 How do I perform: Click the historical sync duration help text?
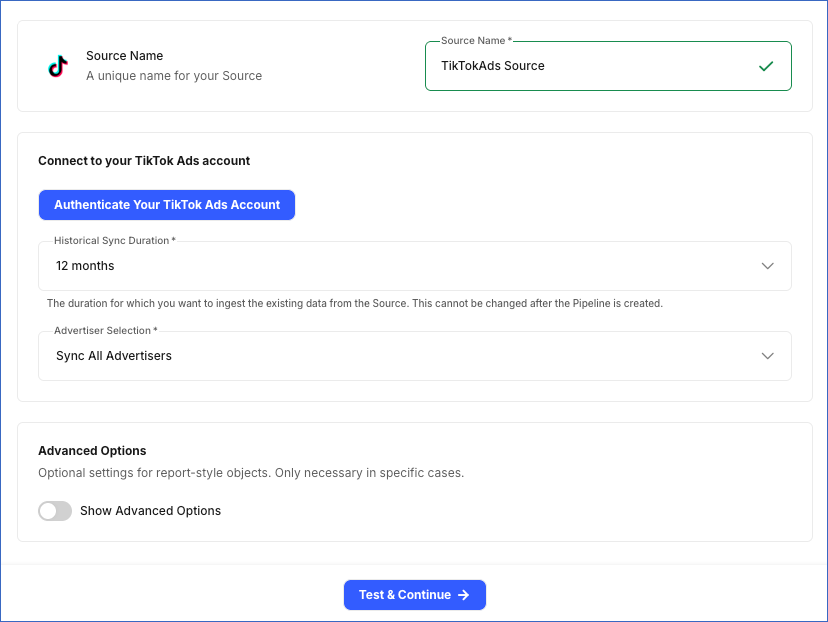[x=354, y=304]
